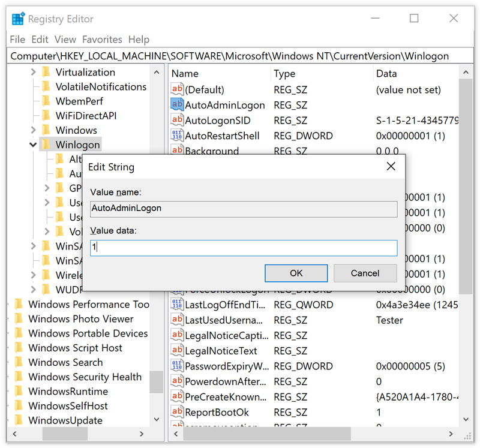The height and width of the screenshot is (448, 480).
Task: Select the PasswordExpiryW... DWORD icon
Action: pyautogui.click(x=177, y=366)
